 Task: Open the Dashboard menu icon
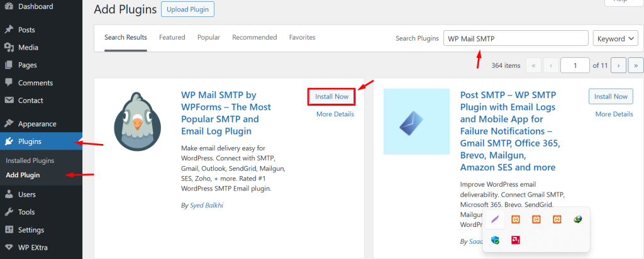[9, 6]
